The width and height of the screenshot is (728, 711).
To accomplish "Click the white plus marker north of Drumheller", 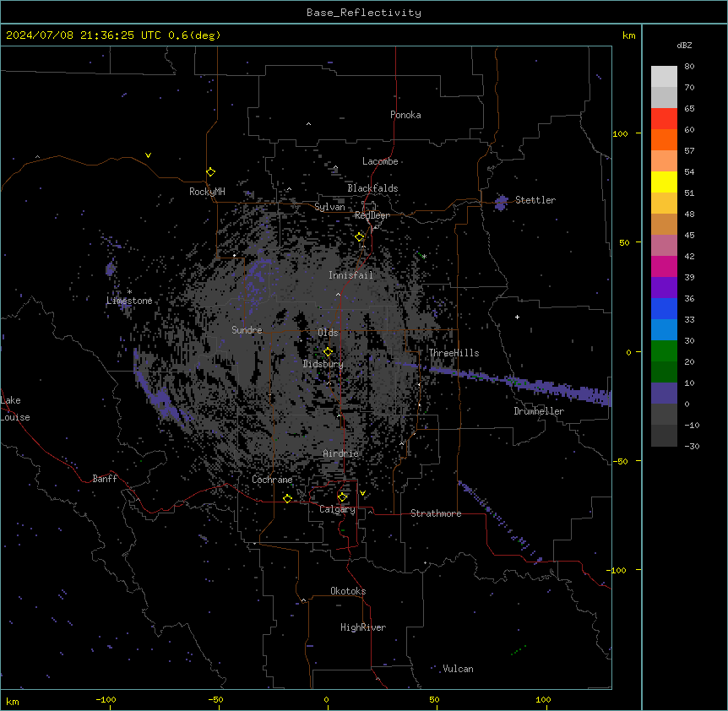I will (517, 317).
